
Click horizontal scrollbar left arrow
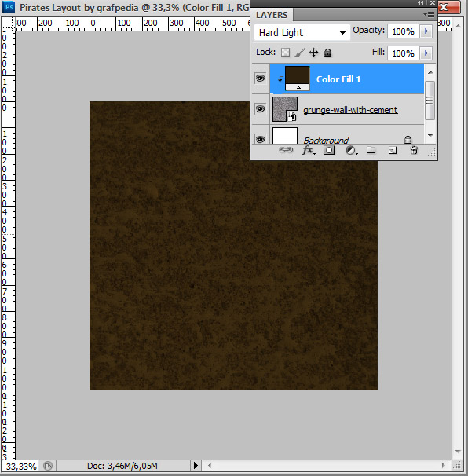[209, 465]
